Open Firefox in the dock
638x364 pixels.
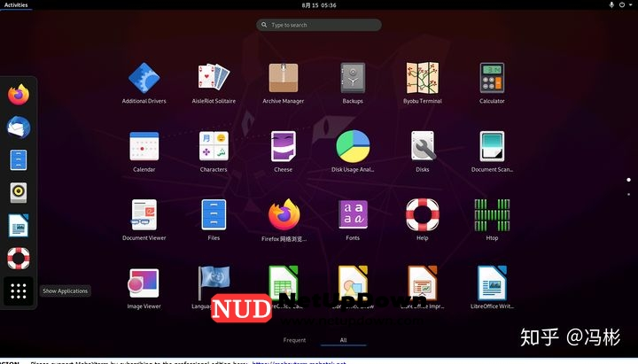tap(19, 95)
